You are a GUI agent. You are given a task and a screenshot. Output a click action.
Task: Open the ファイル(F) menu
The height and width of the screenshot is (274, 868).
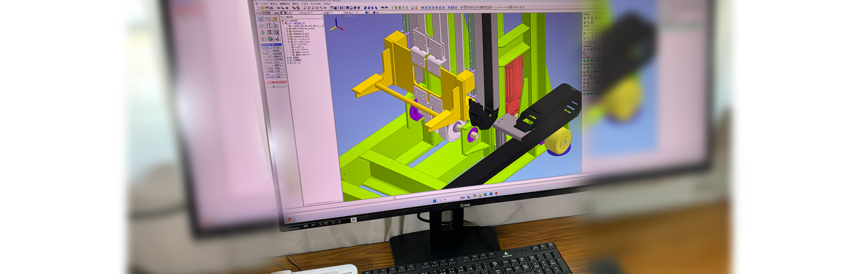point(263,4)
